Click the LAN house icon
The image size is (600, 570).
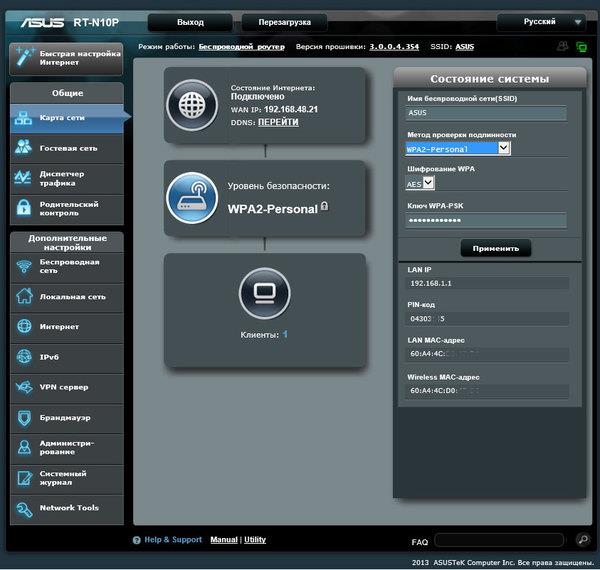click(x=24, y=296)
